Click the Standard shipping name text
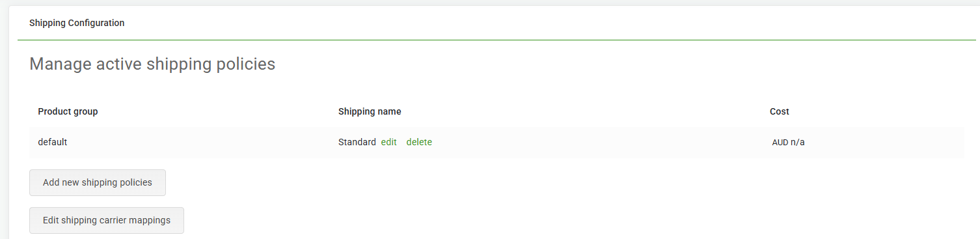Image resolution: width=980 pixels, height=239 pixels. 357,142
